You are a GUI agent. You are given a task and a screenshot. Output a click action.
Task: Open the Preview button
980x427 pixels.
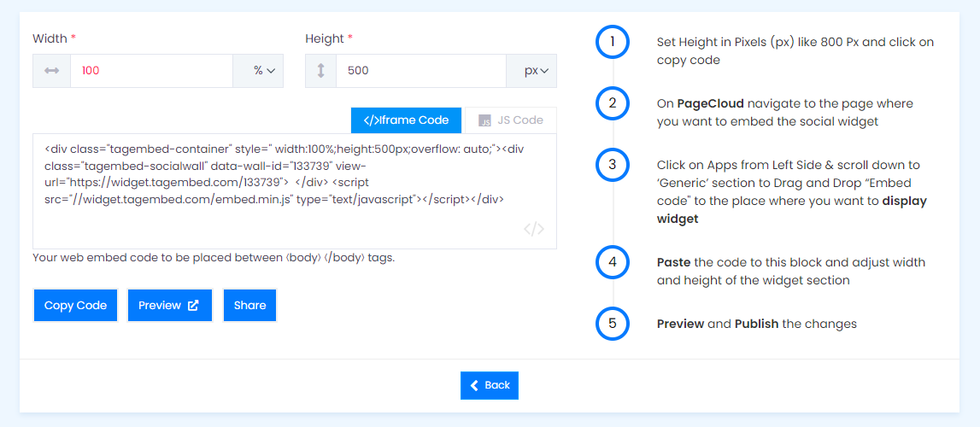(x=170, y=305)
